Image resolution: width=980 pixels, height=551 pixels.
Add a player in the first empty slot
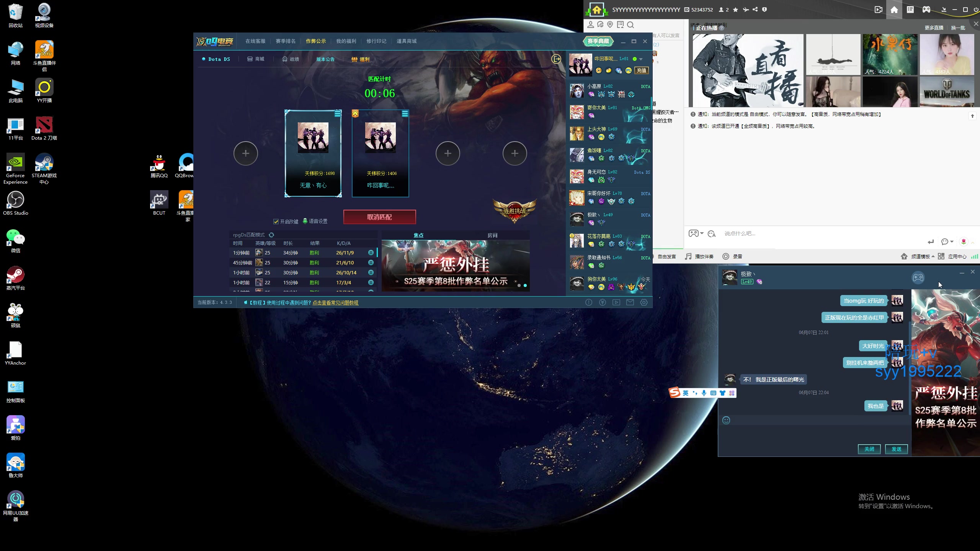(246, 153)
